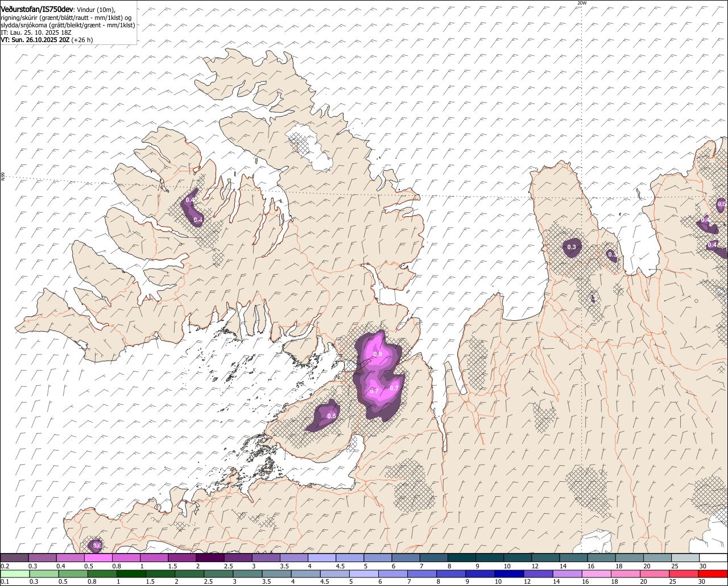Viewport: 728px width, 586px height.
Task: Pick the lower legend swatch starting at 4.5
Action: pos(334,574)
